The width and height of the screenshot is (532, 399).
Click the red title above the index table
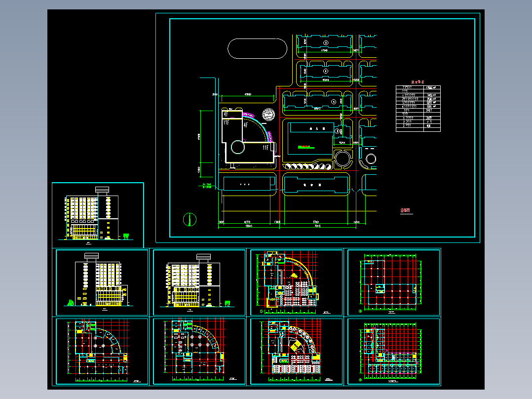418,82
